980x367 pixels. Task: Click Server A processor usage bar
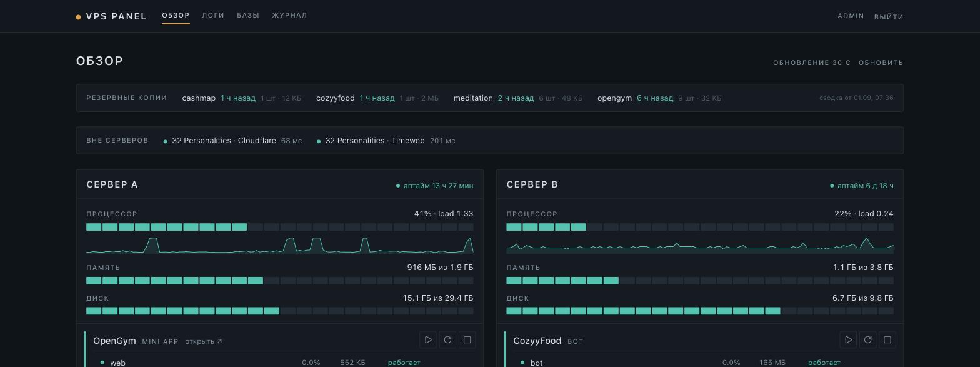(x=280, y=227)
